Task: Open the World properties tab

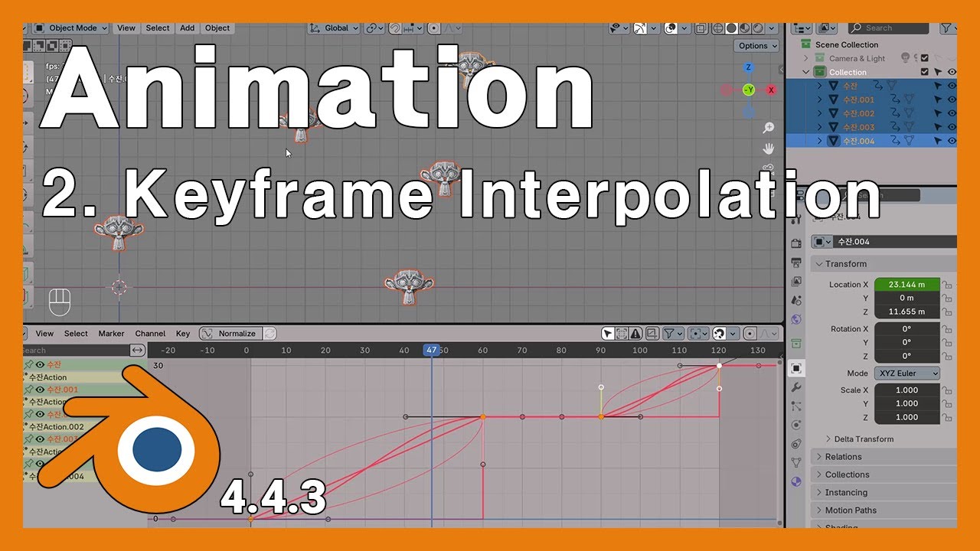Action: click(x=796, y=320)
